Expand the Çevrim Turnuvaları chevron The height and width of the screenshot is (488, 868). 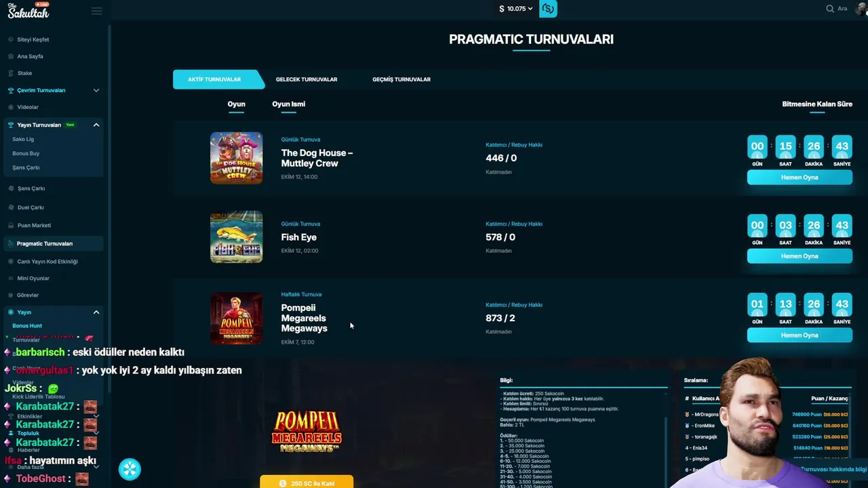[x=96, y=90]
